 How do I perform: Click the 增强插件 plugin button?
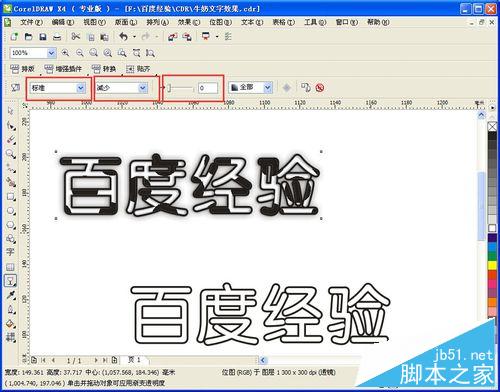(x=63, y=69)
